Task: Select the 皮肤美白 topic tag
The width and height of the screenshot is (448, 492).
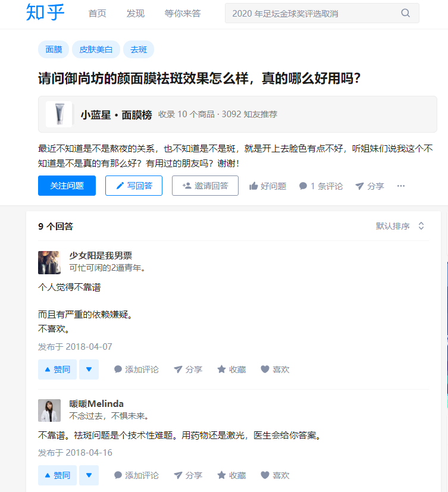Action: coord(96,49)
